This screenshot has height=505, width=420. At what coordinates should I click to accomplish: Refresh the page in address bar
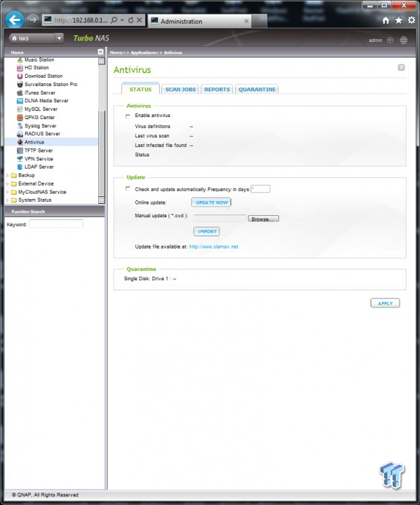click(131, 20)
